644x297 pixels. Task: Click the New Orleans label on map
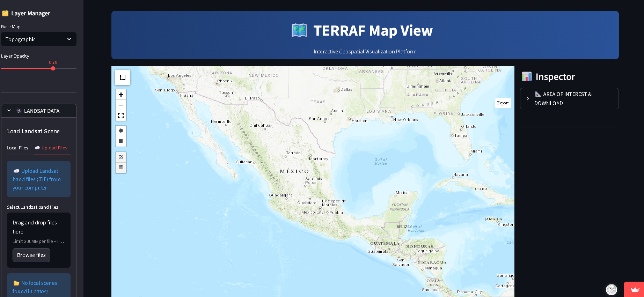(405, 120)
